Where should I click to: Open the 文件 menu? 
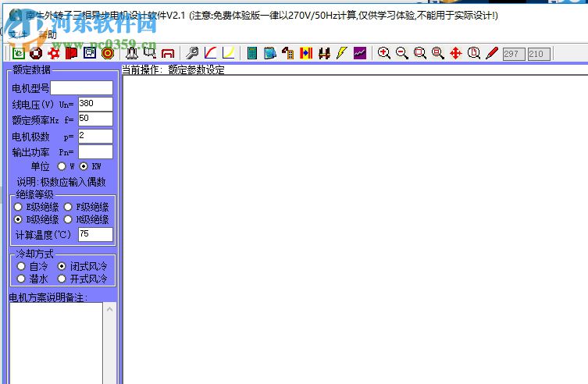(x=19, y=34)
